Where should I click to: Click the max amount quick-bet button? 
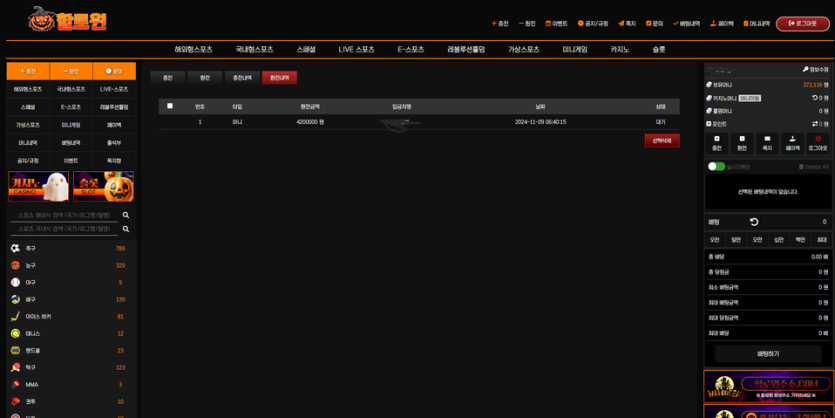click(821, 240)
